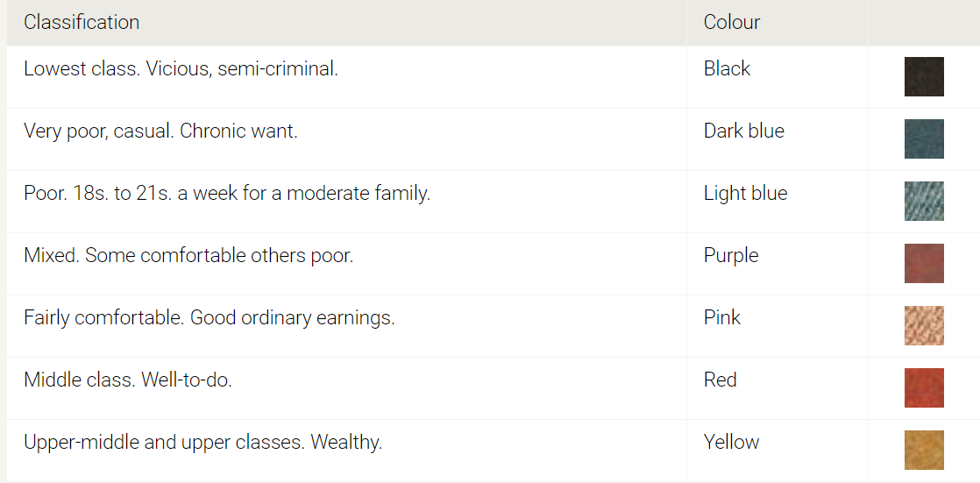Screen dimensions: 980x483
Task: Click the 'Light blue' colour label
Action: coord(745,193)
